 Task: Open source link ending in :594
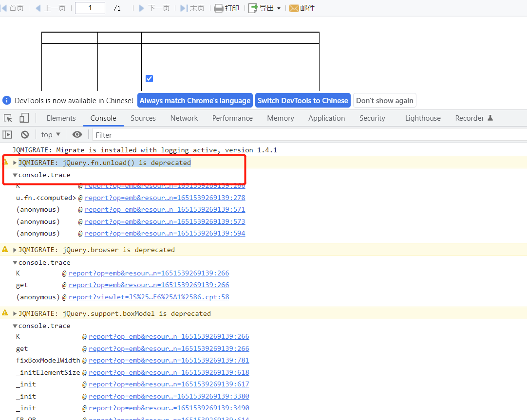coord(165,234)
